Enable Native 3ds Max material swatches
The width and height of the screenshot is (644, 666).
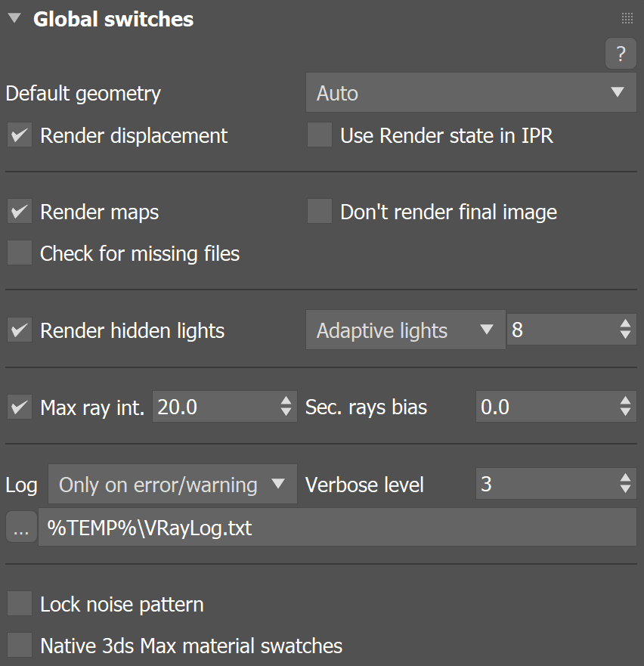tap(19, 644)
